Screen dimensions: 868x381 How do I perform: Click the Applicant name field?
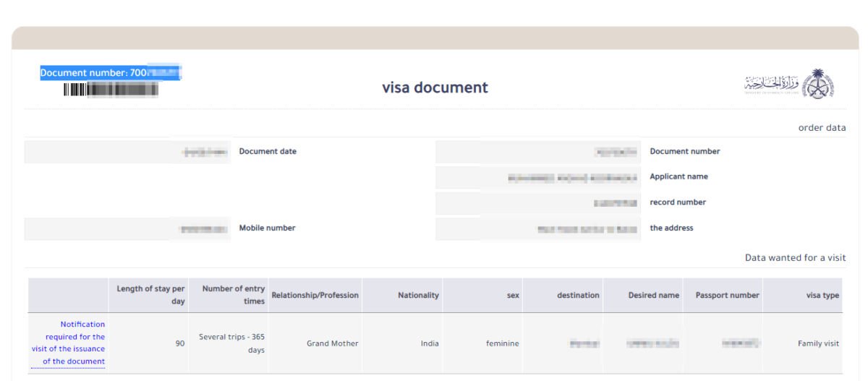[x=538, y=177]
